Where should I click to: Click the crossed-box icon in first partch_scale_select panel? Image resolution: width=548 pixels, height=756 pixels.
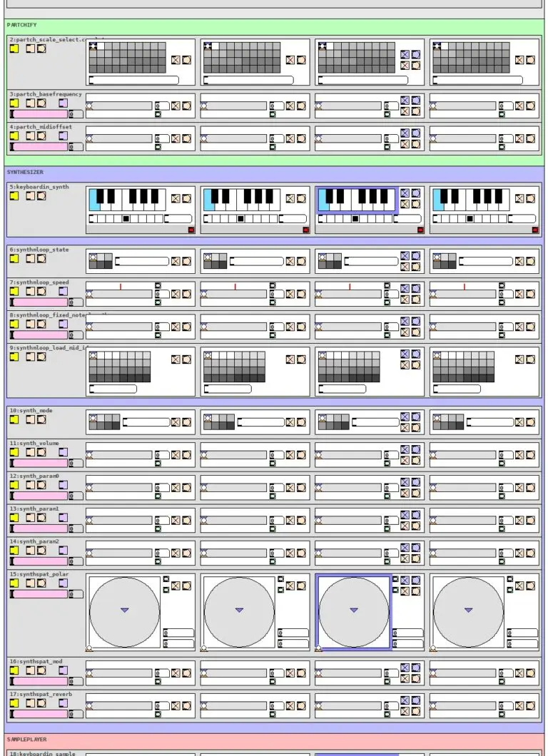176,60
